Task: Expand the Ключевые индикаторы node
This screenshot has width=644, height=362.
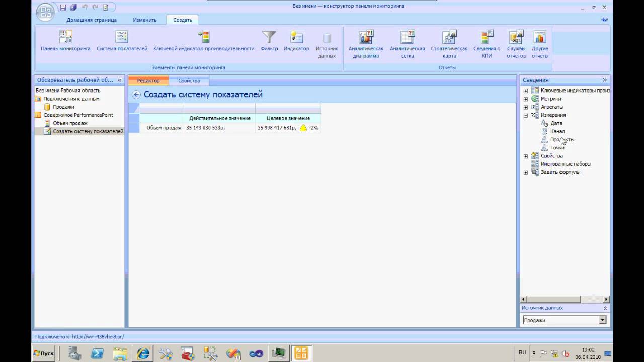Action: click(526, 90)
